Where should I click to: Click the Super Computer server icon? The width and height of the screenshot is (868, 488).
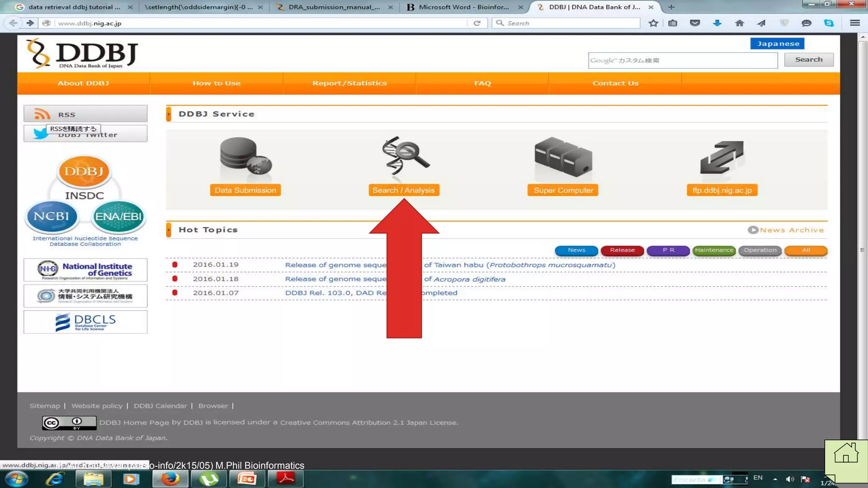(x=563, y=157)
